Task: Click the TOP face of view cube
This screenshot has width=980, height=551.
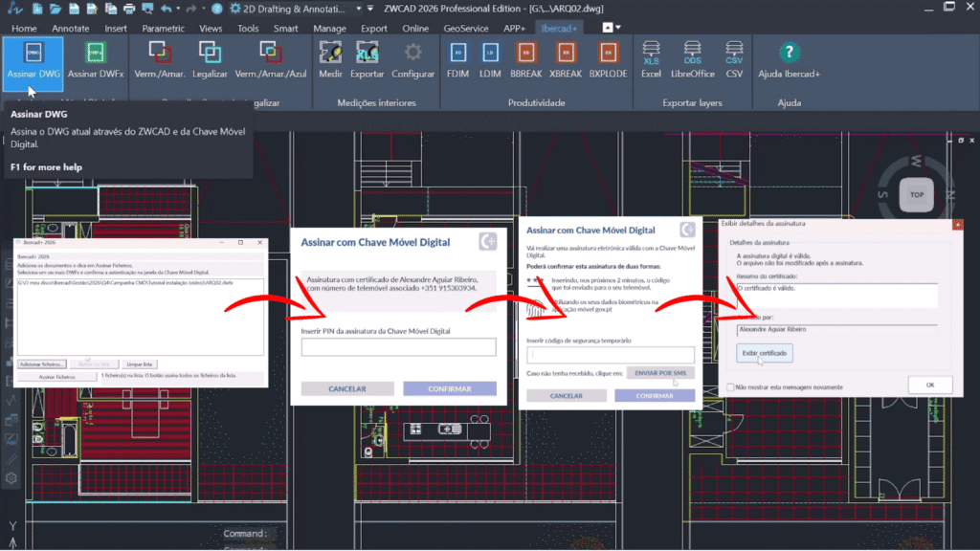Action: click(916, 195)
